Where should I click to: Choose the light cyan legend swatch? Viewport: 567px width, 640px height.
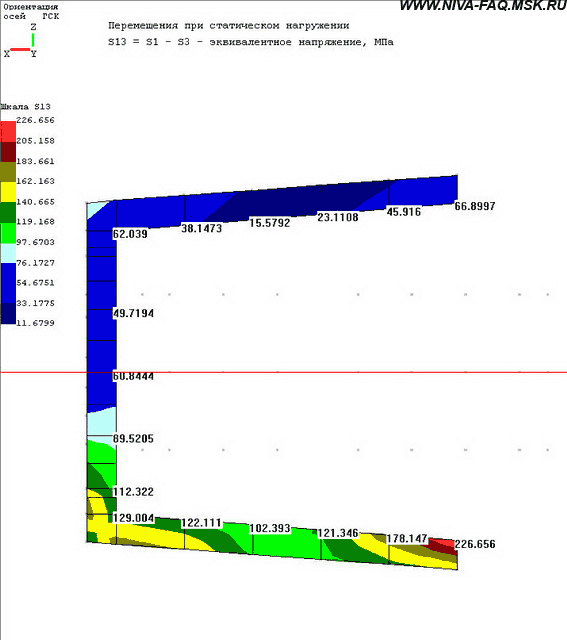pos(8,253)
